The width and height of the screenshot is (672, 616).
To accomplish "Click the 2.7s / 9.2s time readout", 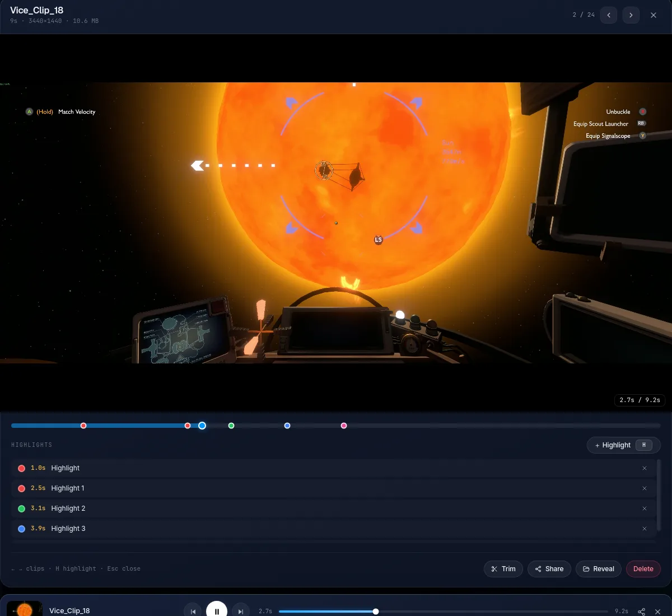I will (x=640, y=400).
